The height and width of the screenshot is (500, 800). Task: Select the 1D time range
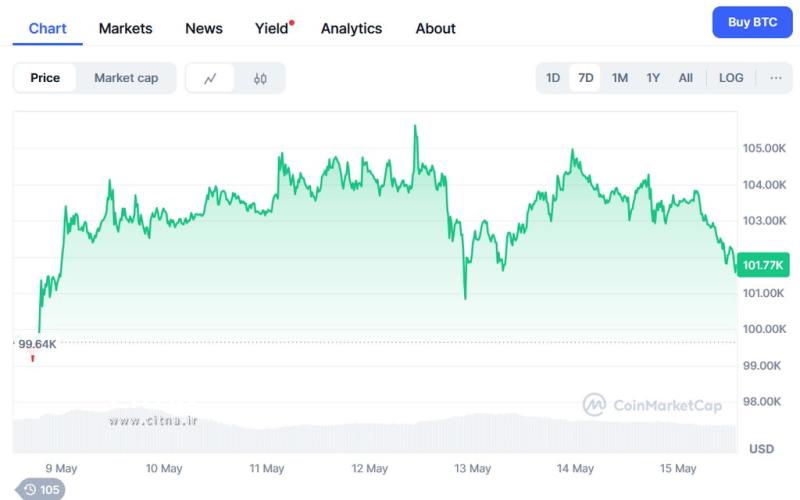click(x=553, y=78)
